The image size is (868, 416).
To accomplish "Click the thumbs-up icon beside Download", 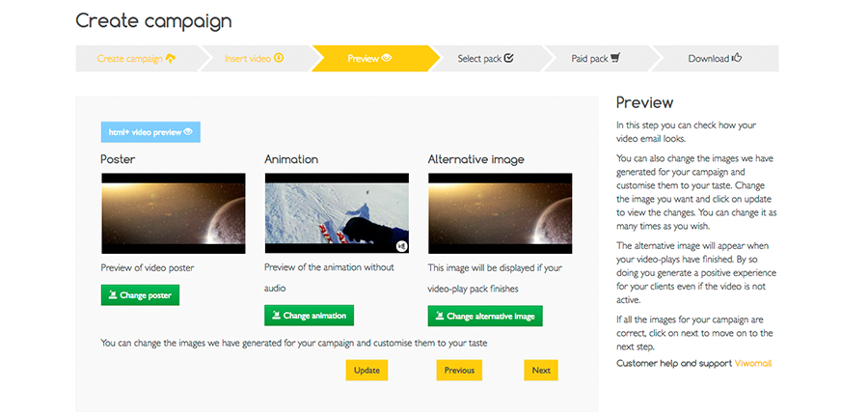I will click(x=737, y=59).
